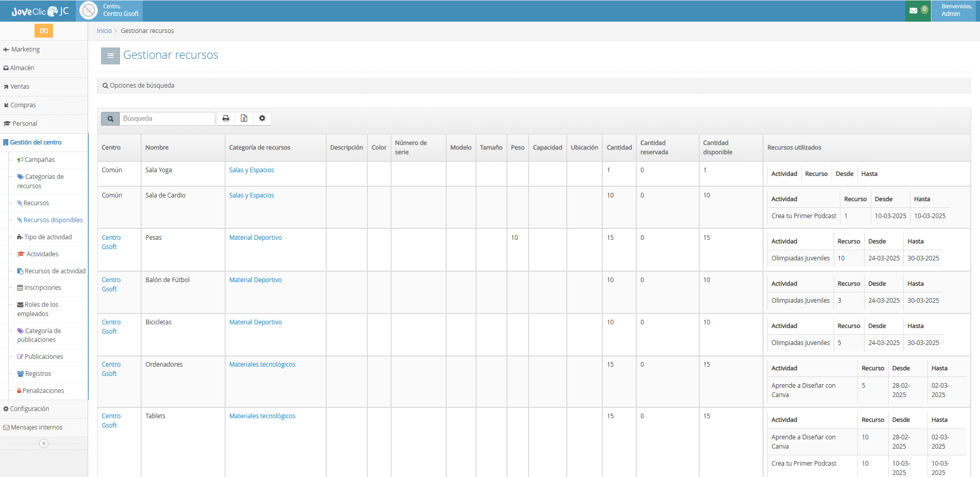Image resolution: width=980 pixels, height=477 pixels.
Task: Collapse the sidebar with double-chevron icon
Action: [44, 443]
